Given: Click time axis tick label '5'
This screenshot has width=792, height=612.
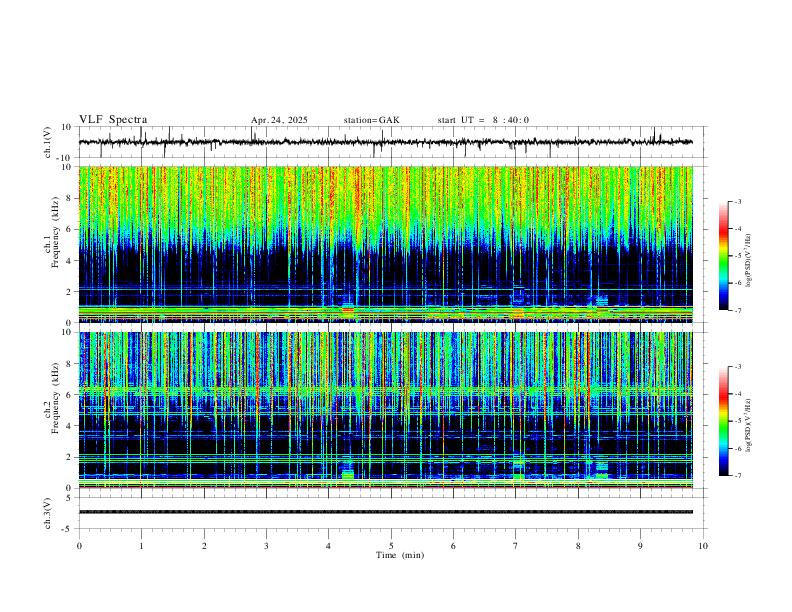Looking at the screenshot, I should point(391,546).
